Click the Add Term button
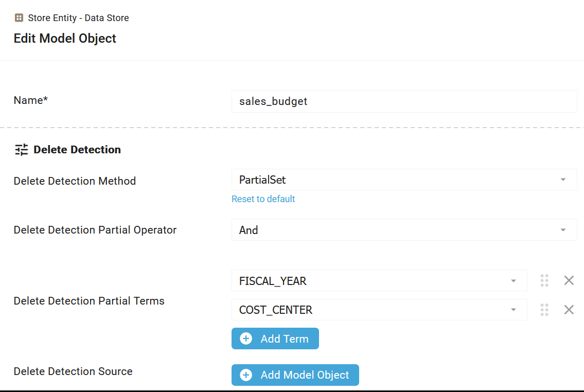Image resolution: width=584 pixels, height=392 pixels. click(275, 339)
